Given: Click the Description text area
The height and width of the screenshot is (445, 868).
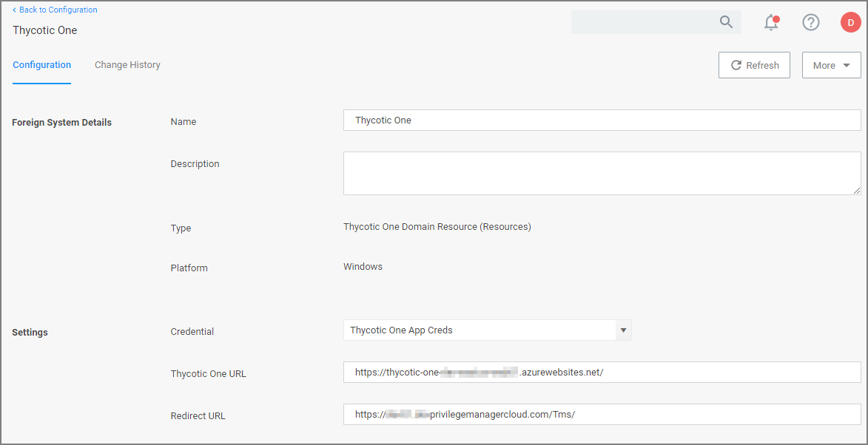Looking at the screenshot, I should point(518,173).
